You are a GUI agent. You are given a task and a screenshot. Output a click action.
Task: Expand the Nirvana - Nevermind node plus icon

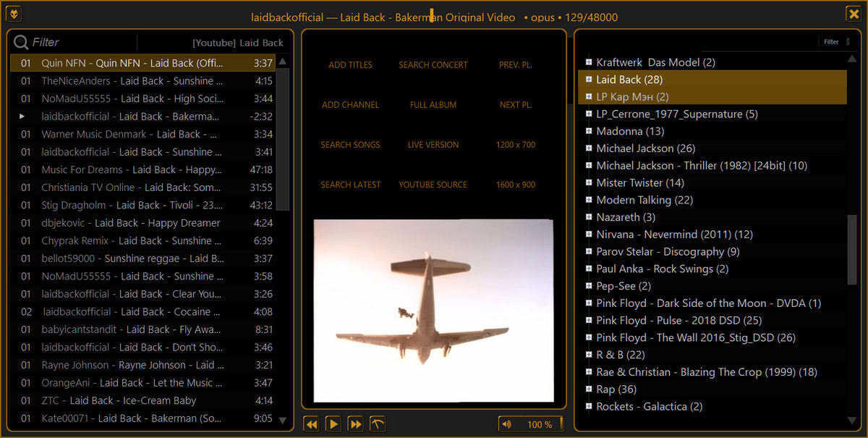(589, 235)
